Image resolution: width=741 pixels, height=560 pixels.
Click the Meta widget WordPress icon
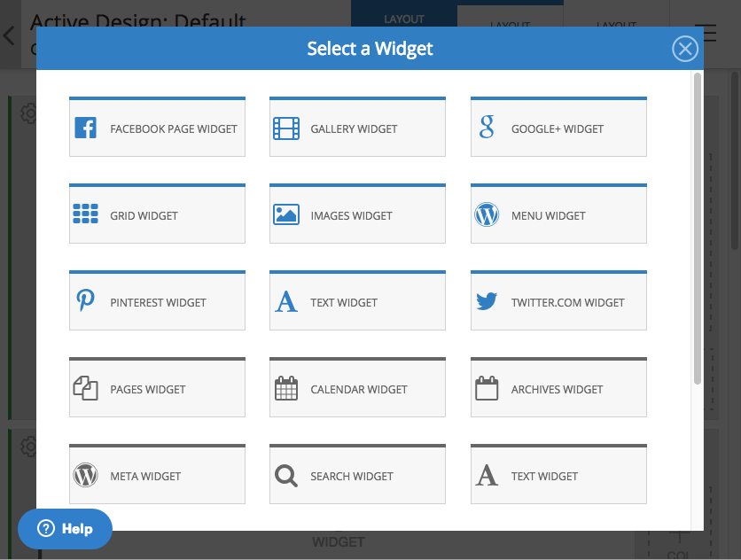tap(86, 475)
